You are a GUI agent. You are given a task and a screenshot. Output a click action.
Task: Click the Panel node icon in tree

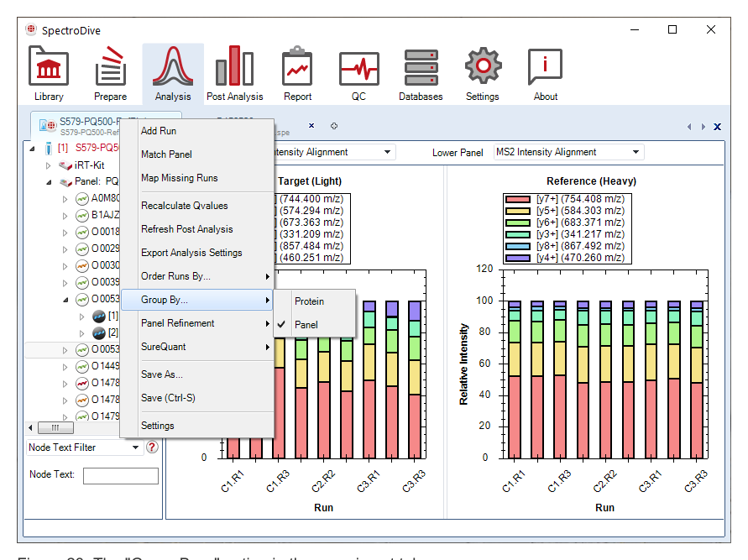pos(65,181)
